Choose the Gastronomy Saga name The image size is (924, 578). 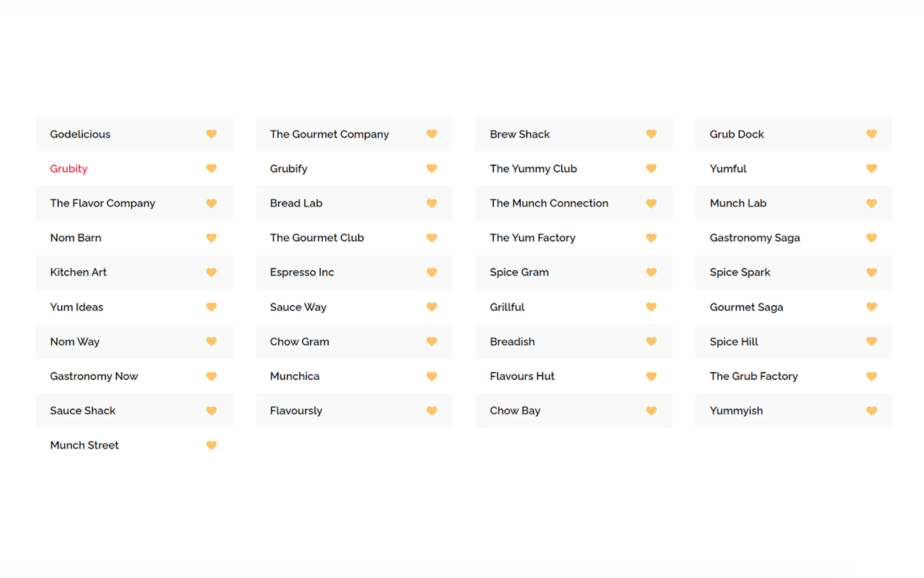(x=754, y=238)
